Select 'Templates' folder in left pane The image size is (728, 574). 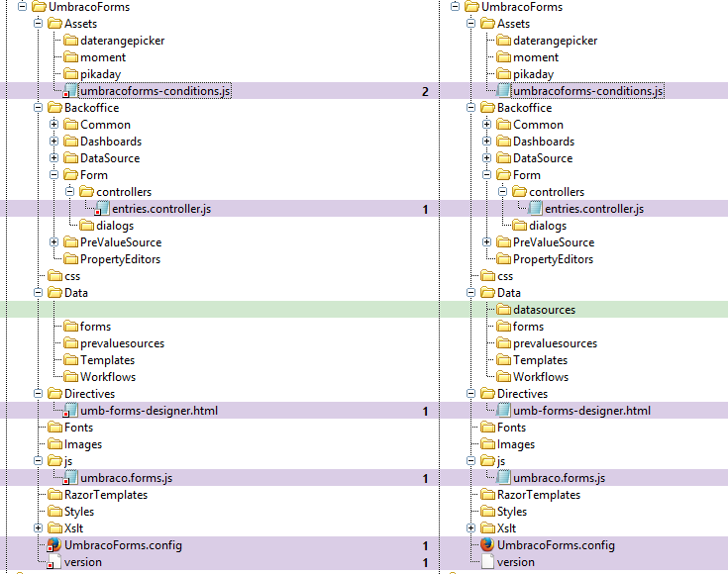point(107,360)
